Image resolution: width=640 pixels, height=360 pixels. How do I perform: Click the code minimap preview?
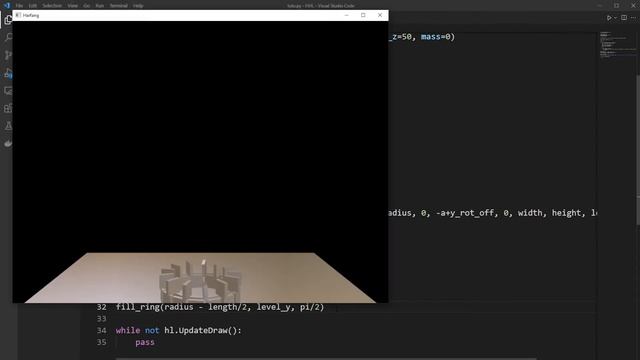pos(618,45)
